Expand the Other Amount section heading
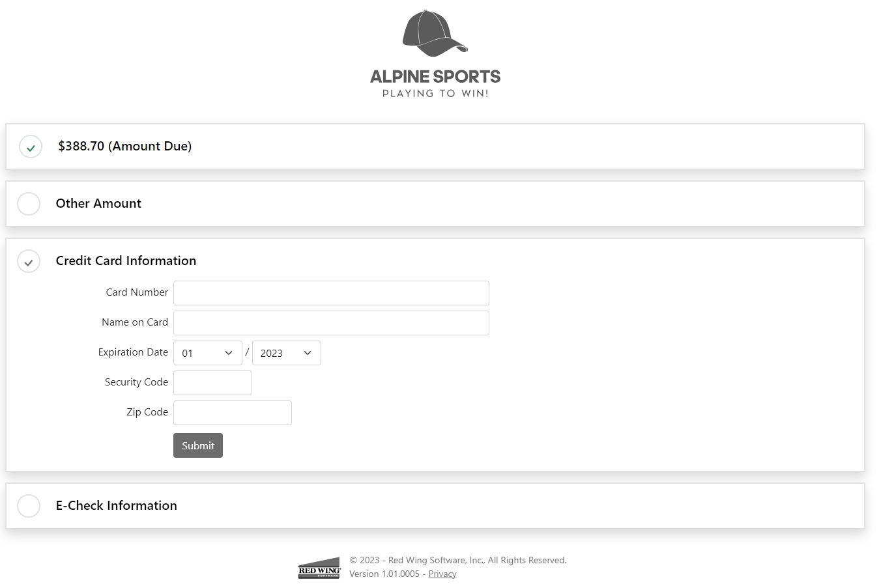Screen dimensions: 894x588 [98, 204]
